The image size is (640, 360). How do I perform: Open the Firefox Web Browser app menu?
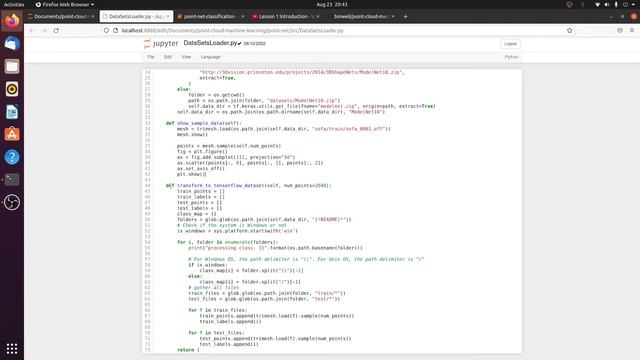[x=65, y=4]
